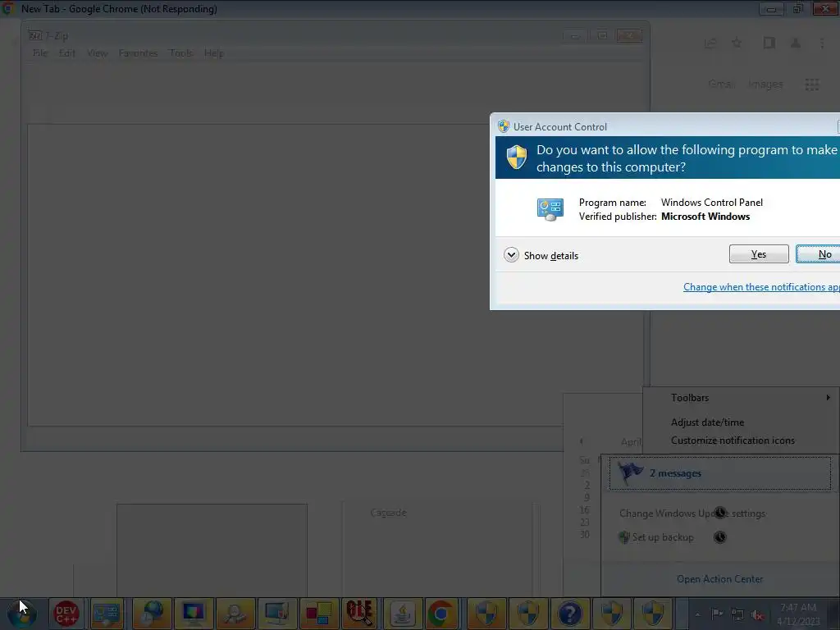840x630 pixels.
Task: Click Yes in User Account Control dialog
Action: click(x=759, y=254)
